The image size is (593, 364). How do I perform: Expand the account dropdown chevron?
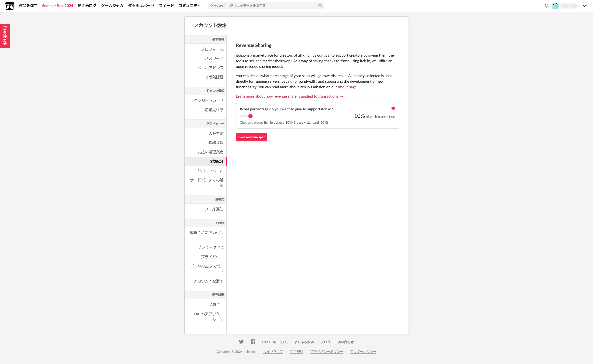click(x=585, y=6)
